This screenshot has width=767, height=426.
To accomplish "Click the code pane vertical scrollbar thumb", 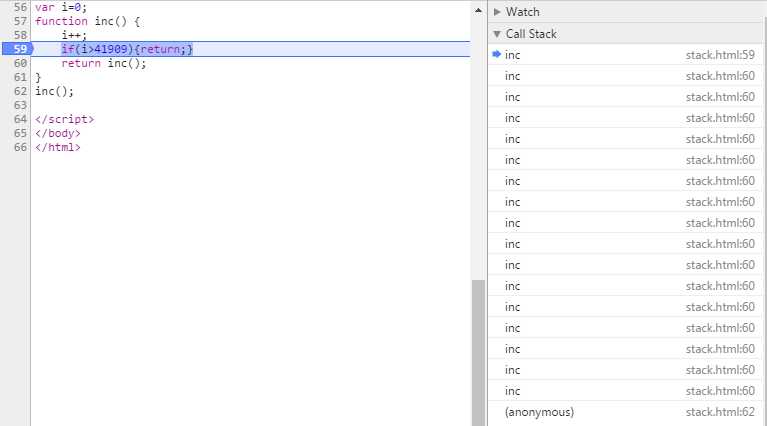I will pos(478,352).
